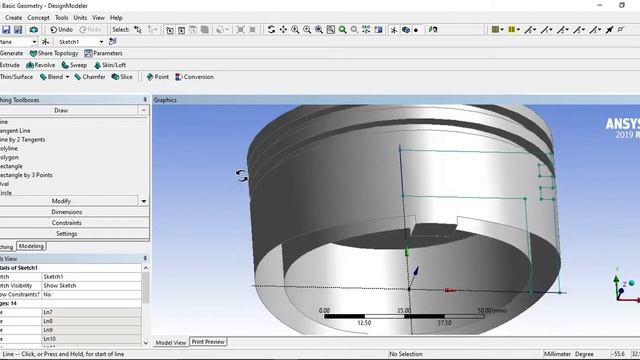Switch to the Model View tab
Viewport: 640px width, 360px height.
171,342
